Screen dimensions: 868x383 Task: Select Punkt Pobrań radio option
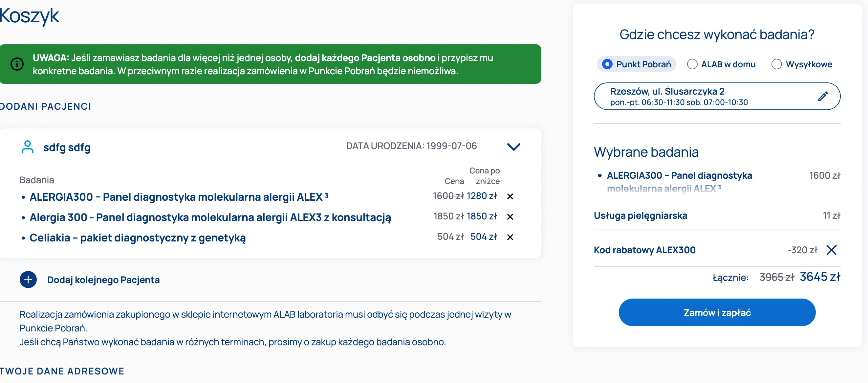tap(607, 64)
